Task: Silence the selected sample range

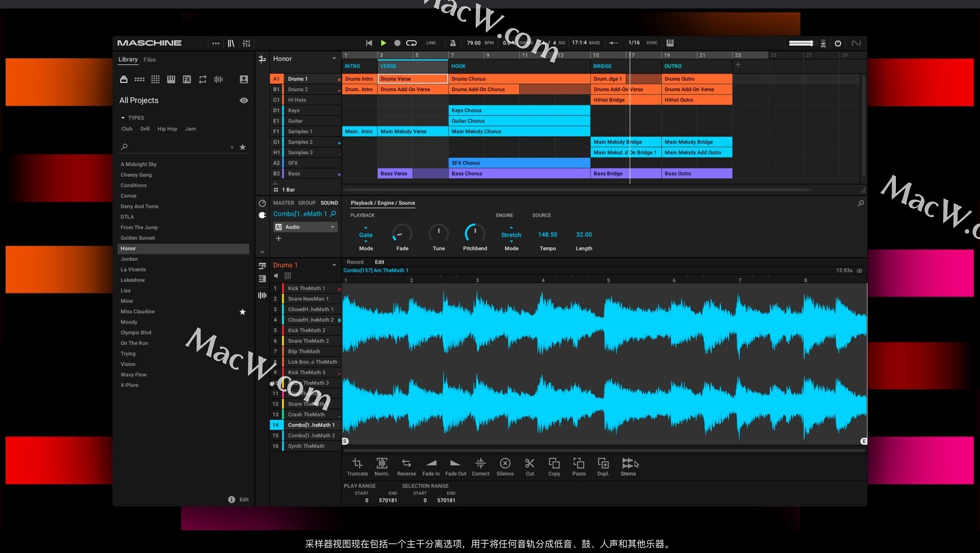Action: [x=505, y=466]
